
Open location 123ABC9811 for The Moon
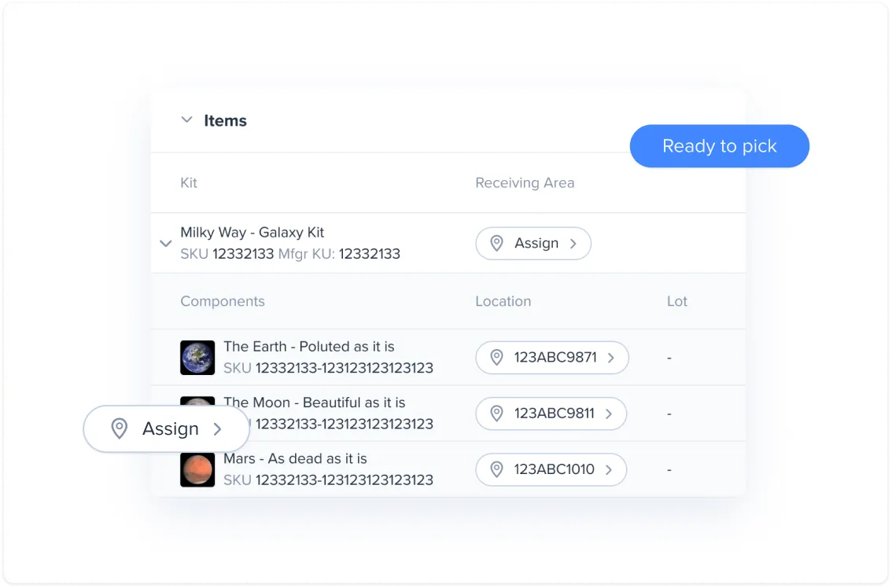point(551,413)
